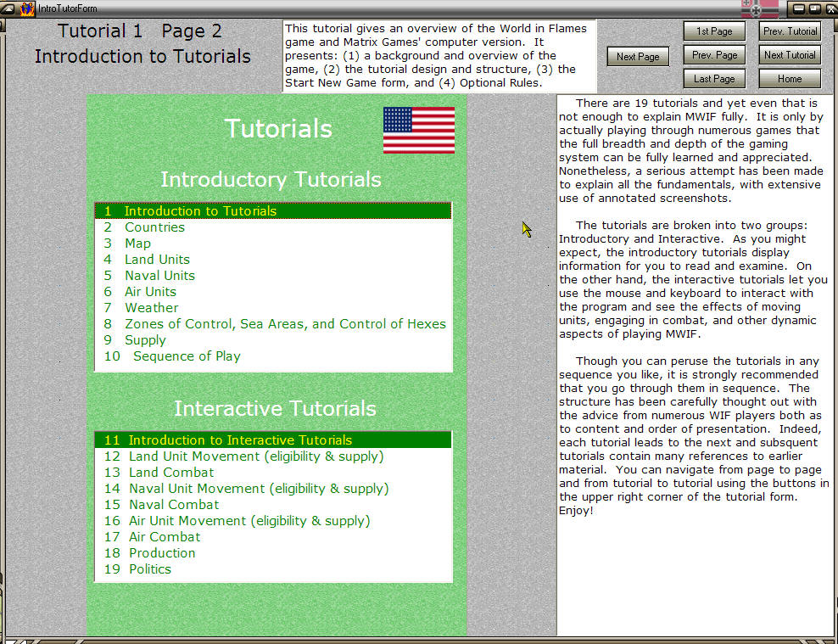
Task: Open the Air Combat tutorial
Action: coord(165,536)
